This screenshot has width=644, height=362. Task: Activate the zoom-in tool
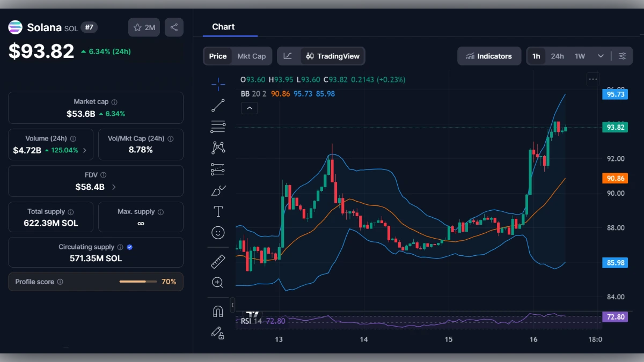pyautogui.click(x=217, y=282)
